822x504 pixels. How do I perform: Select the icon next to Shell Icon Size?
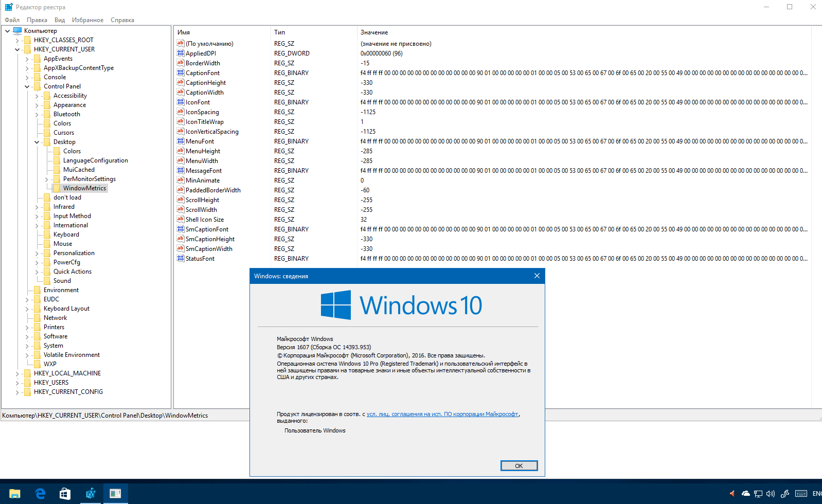(181, 219)
